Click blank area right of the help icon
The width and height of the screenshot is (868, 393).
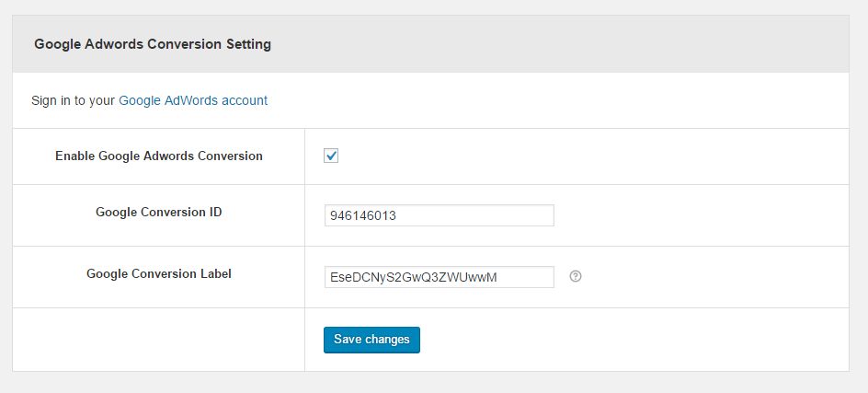[x=717, y=276]
